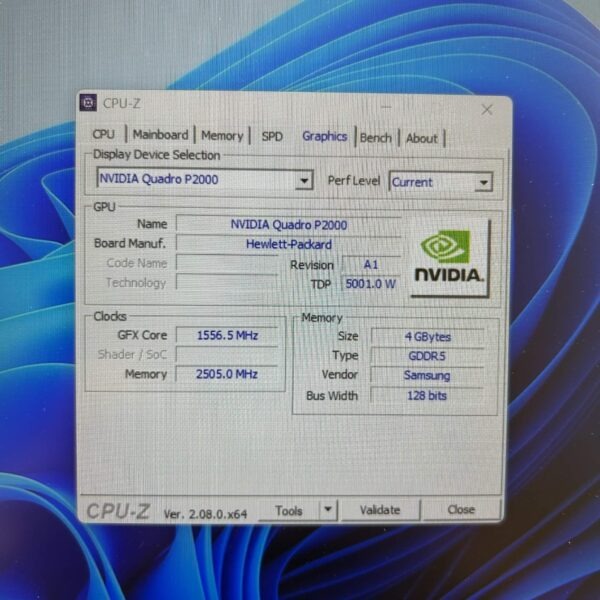Select the SPD tab

(x=272, y=137)
